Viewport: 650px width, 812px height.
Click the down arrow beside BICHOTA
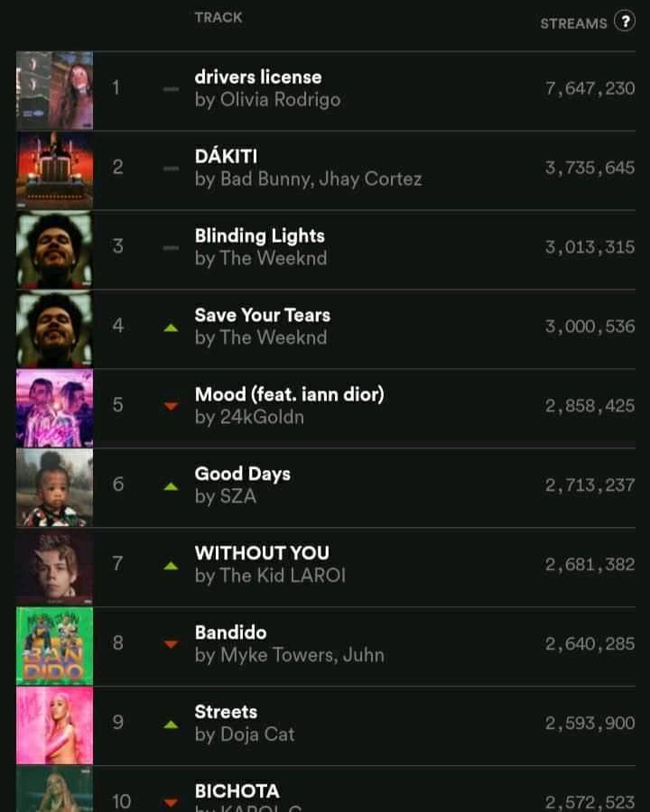tap(171, 803)
